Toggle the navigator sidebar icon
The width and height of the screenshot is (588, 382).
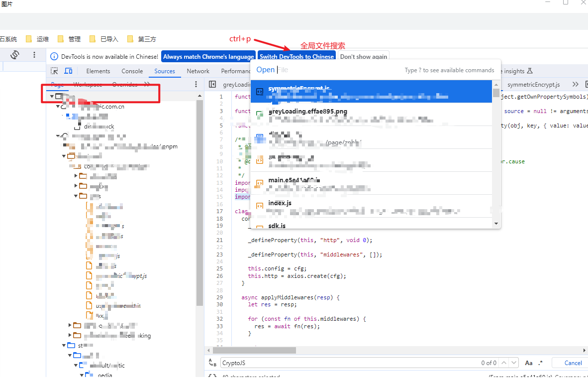pyautogui.click(x=212, y=85)
